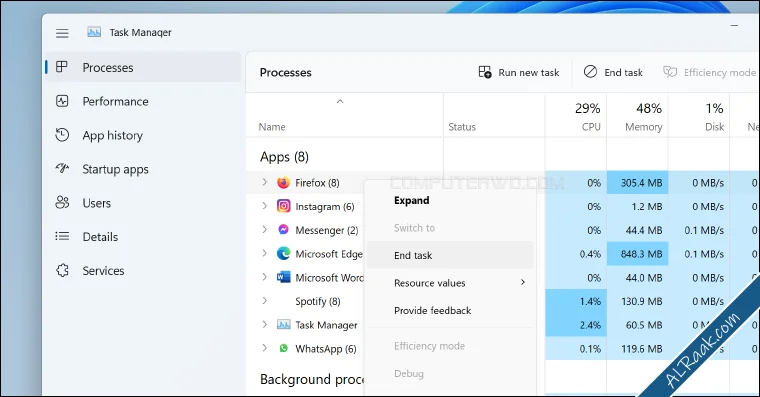Click the Run new task icon
The width and height of the screenshot is (760, 397).
[485, 72]
